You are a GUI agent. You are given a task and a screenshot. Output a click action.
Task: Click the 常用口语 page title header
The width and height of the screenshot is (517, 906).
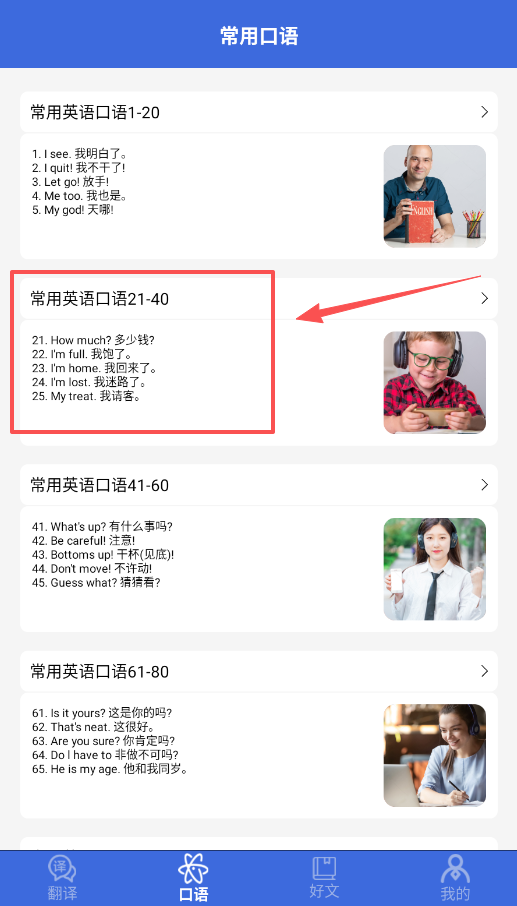(259, 36)
